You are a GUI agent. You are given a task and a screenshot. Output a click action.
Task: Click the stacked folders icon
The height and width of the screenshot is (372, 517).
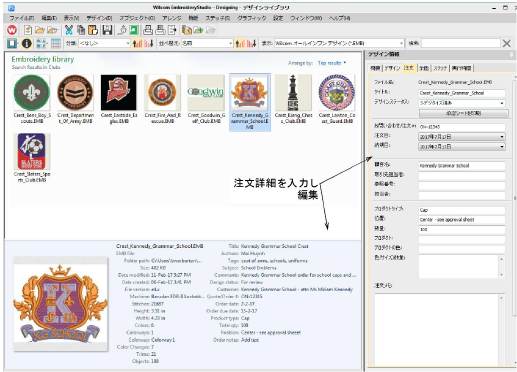click(187, 30)
